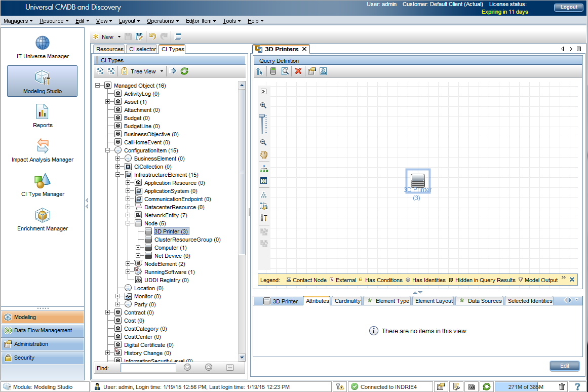Open the Administration section
This screenshot has height=392, width=588.
pyautogui.click(x=43, y=344)
